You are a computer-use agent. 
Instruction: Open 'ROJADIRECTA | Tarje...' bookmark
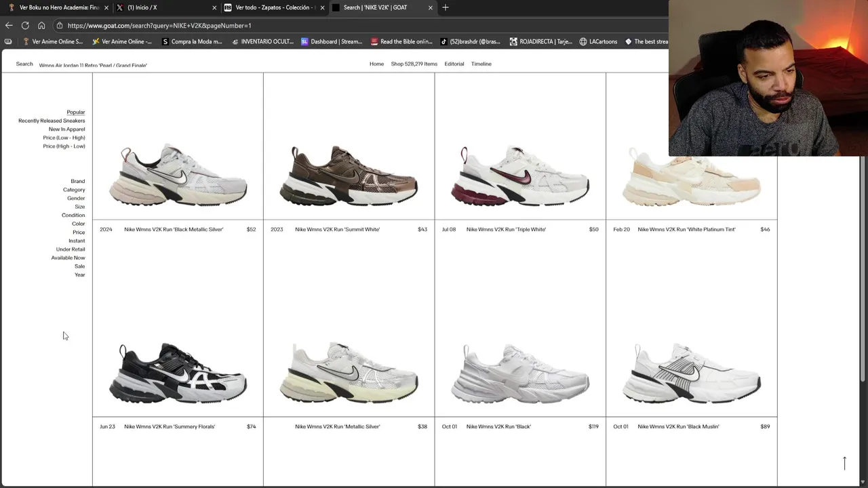[541, 41]
